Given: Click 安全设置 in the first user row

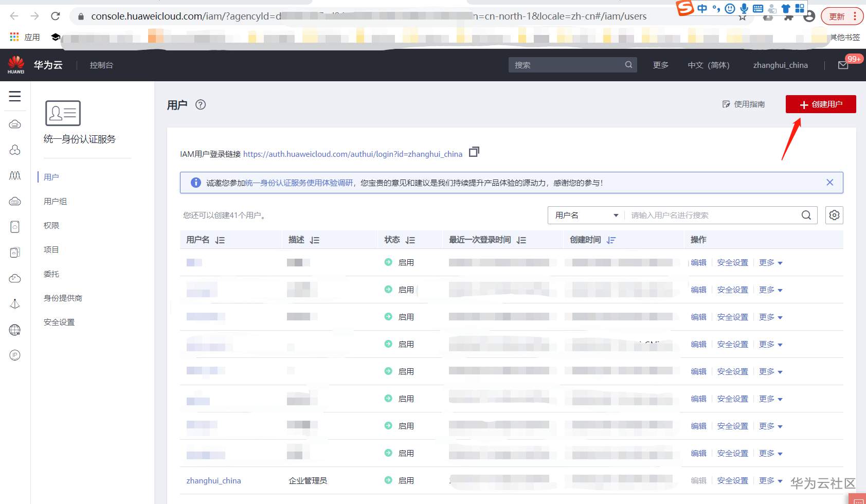Looking at the screenshot, I should click(x=733, y=262).
